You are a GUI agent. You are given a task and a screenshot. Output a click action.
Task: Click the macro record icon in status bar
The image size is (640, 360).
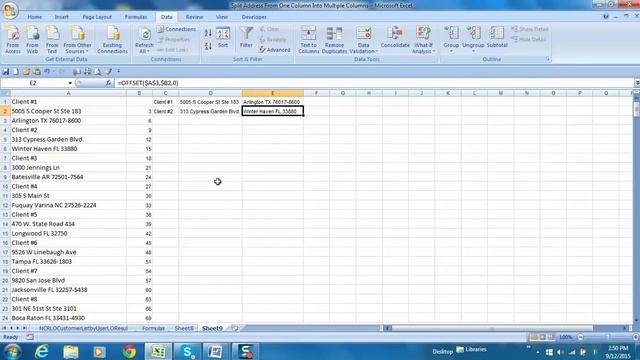30,337
